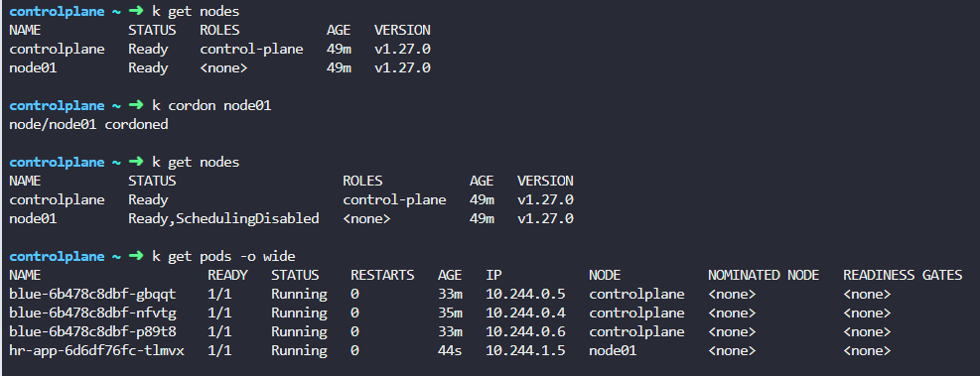Click the 'k cordon node01' command text
Viewport: 980px width, 376px height.
tap(211, 105)
